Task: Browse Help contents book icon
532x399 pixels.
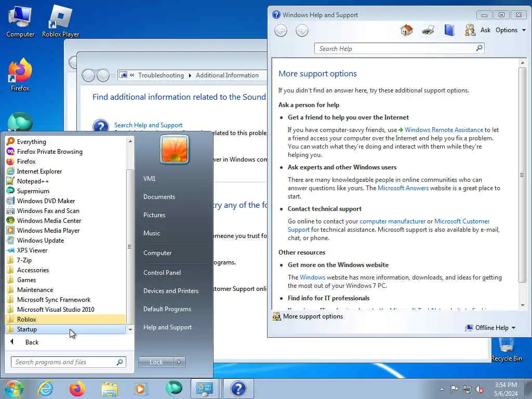Action: tap(449, 30)
